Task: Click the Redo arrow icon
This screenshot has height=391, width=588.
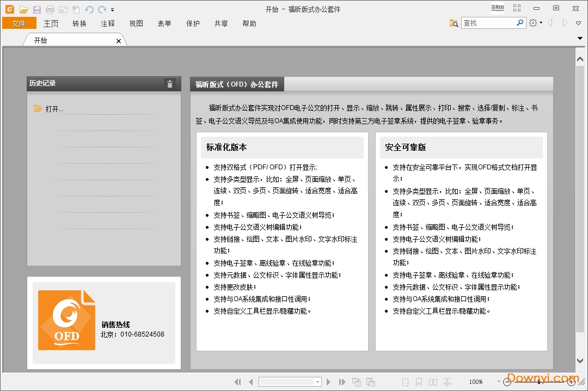Action: pyautogui.click(x=101, y=9)
